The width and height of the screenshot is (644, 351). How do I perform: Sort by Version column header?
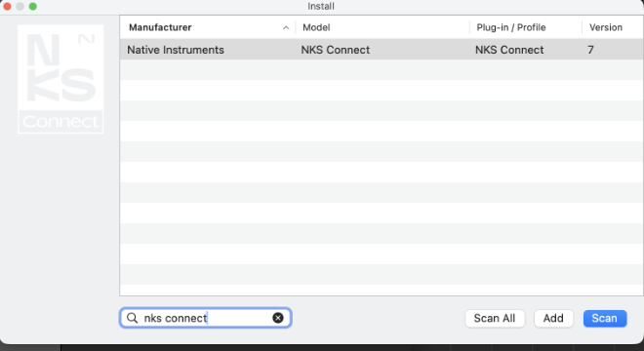pos(606,27)
